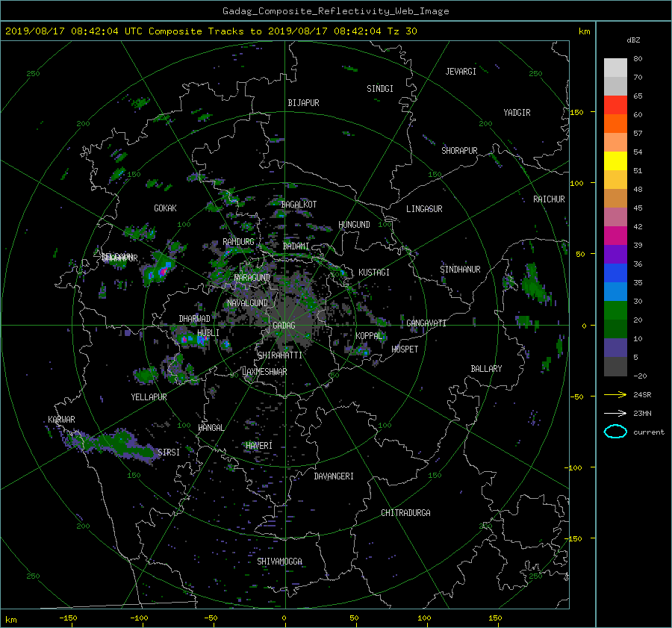Select the 65 dBZ red color swatch
Screen dimensions: 672x628
615,105
